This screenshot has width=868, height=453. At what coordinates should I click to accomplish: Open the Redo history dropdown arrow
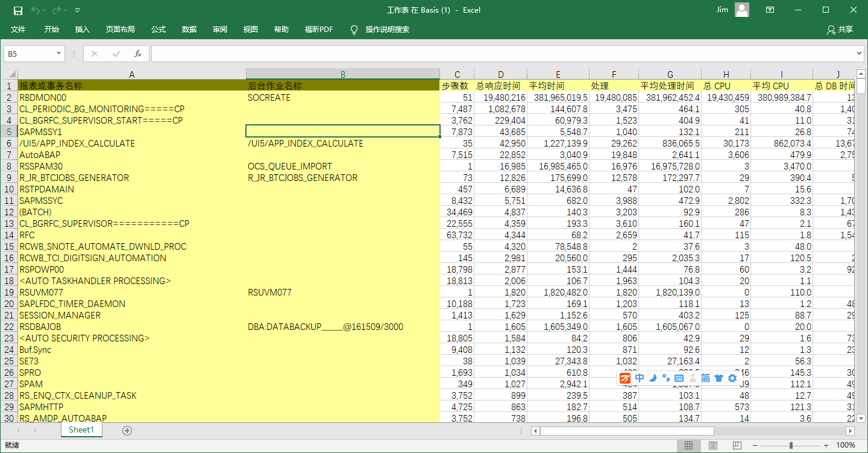click(x=66, y=10)
